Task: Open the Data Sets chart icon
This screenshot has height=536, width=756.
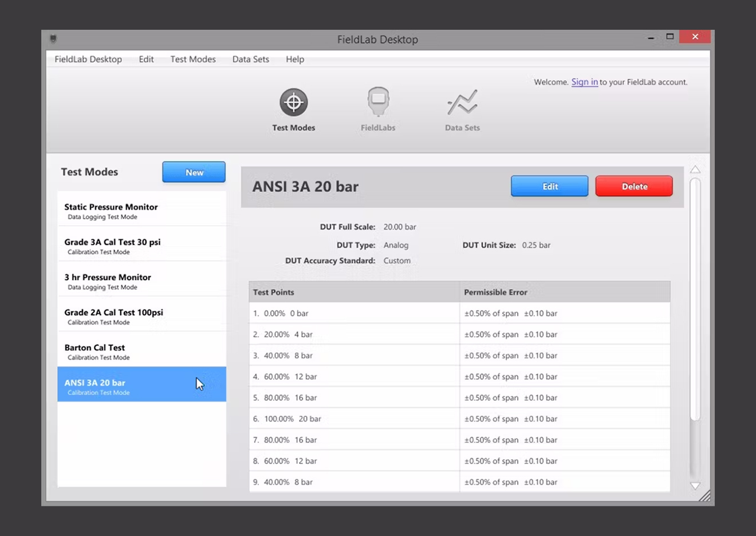Action: 462,103
